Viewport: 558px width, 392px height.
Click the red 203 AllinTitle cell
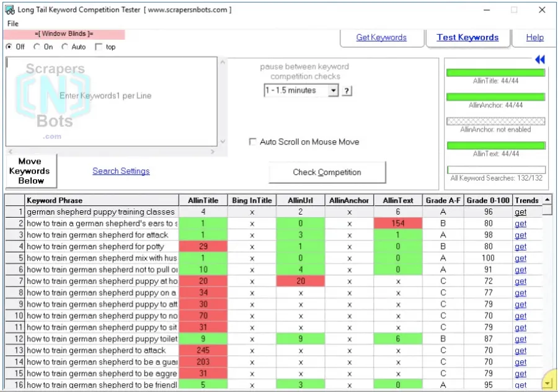point(203,362)
